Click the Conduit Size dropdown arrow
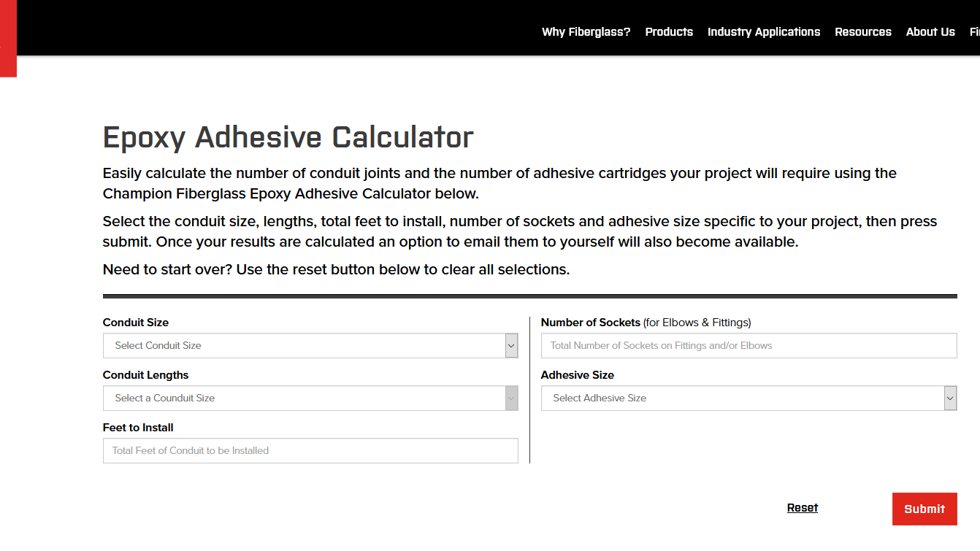The height and width of the screenshot is (551, 980). [510, 345]
